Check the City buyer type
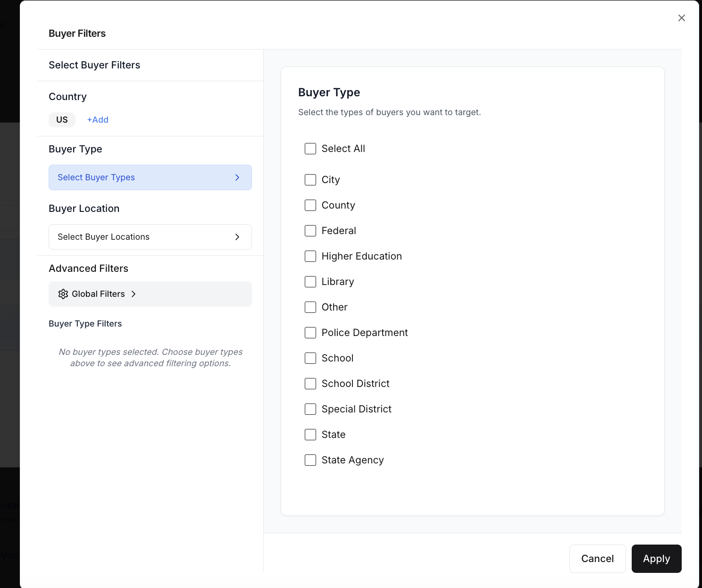 [310, 180]
